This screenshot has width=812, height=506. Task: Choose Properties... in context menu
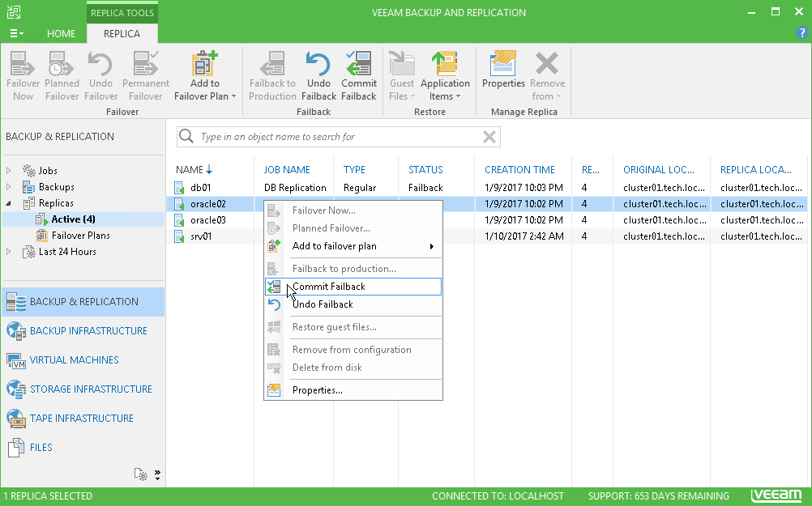pyautogui.click(x=353, y=390)
